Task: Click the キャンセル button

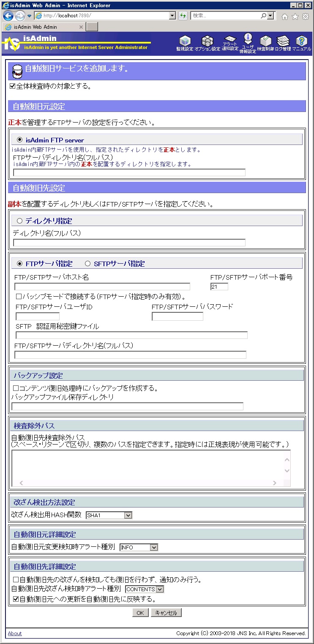Action: [x=167, y=613]
